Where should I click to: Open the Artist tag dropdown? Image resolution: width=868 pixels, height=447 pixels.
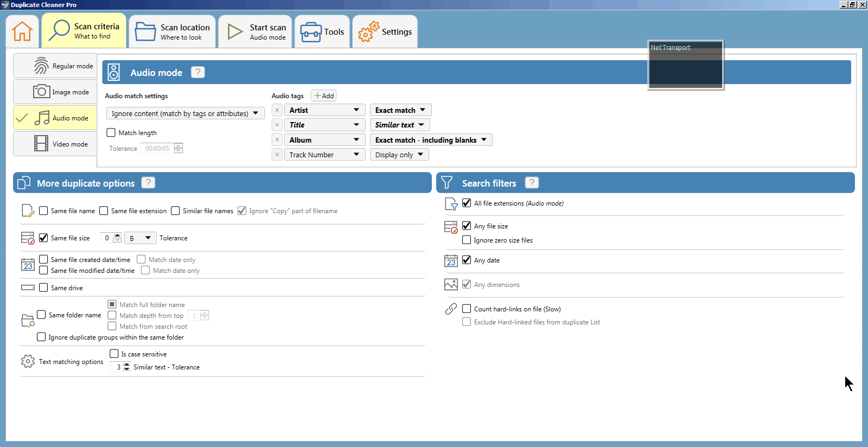click(x=324, y=110)
